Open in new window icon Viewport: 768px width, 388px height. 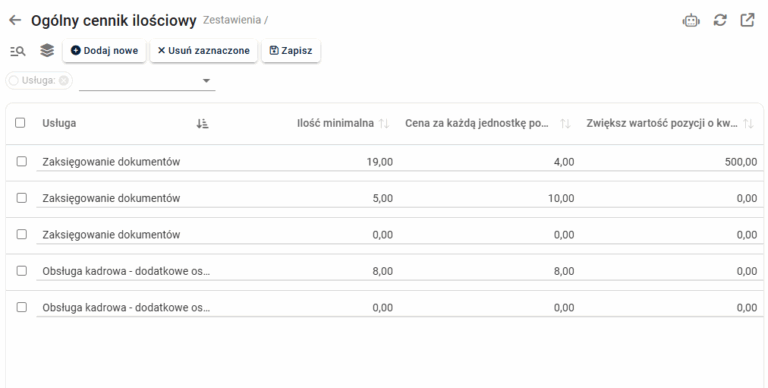click(747, 20)
